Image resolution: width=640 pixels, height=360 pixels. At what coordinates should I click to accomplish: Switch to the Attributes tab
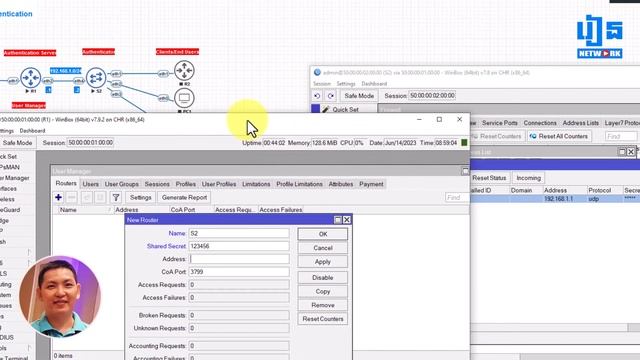(341, 184)
